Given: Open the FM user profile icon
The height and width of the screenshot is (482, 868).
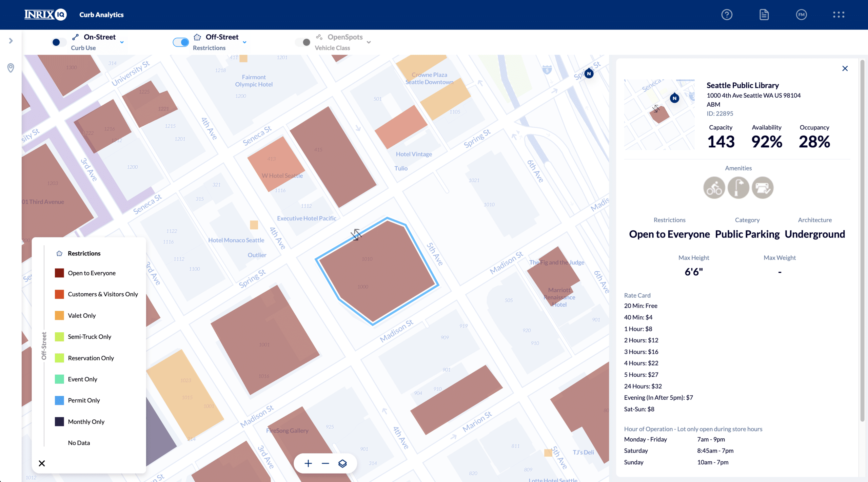Looking at the screenshot, I should tap(801, 15).
